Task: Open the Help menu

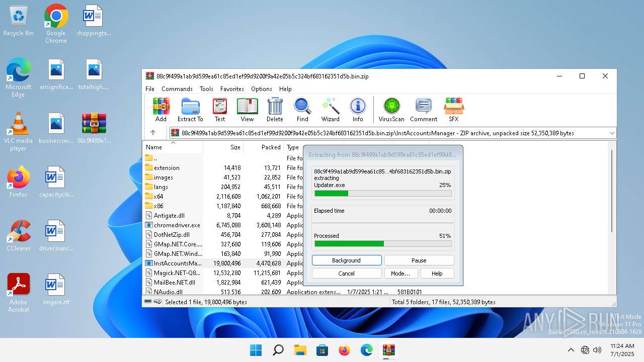Action: tap(285, 88)
